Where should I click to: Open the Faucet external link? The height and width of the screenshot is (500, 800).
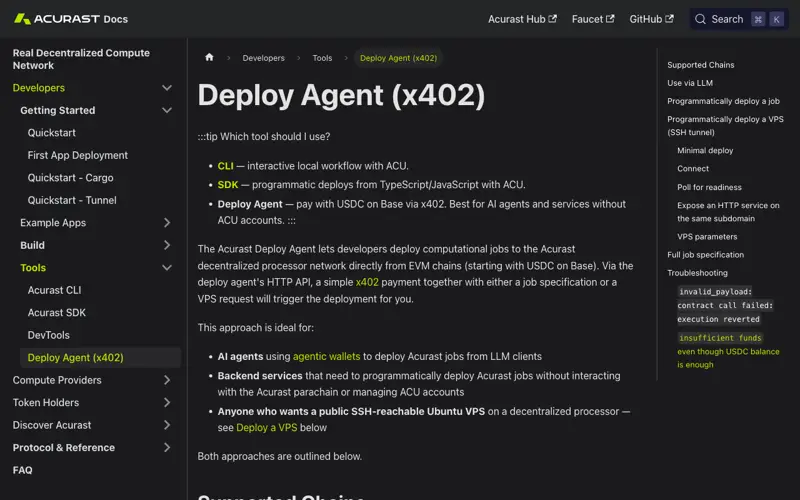pyautogui.click(x=593, y=19)
